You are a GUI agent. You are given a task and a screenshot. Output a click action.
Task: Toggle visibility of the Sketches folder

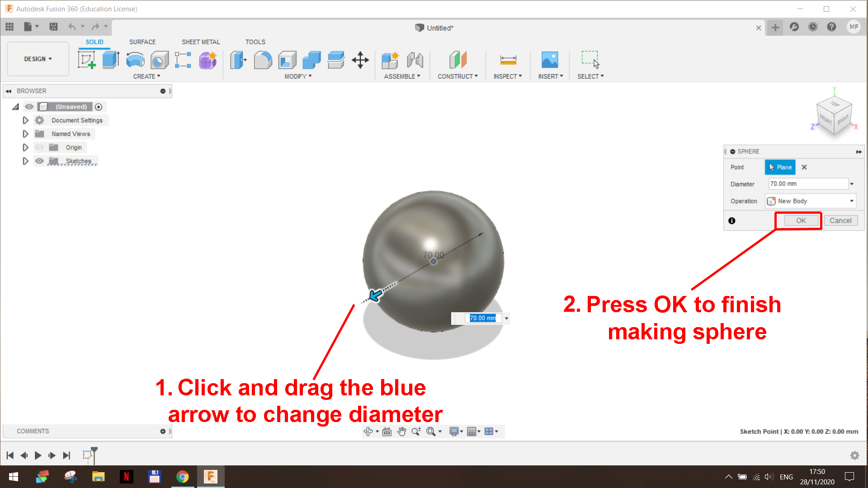pyautogui.click(x=40, y=161)
